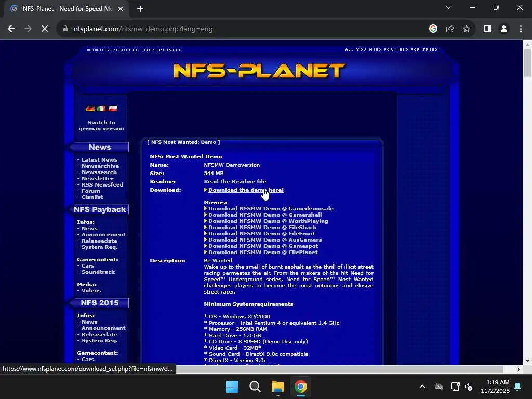
Task: View site information lock icon
Action: coord(65,29)
